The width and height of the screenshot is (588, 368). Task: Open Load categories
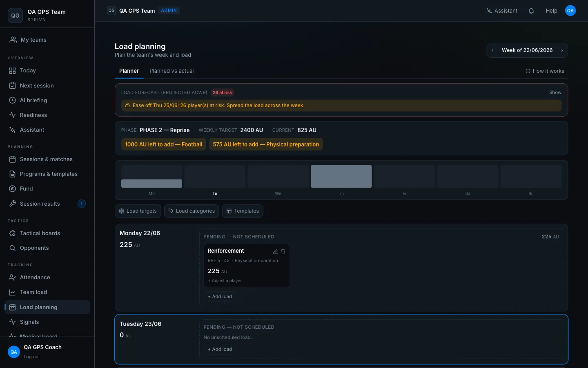tap(192, 211)
